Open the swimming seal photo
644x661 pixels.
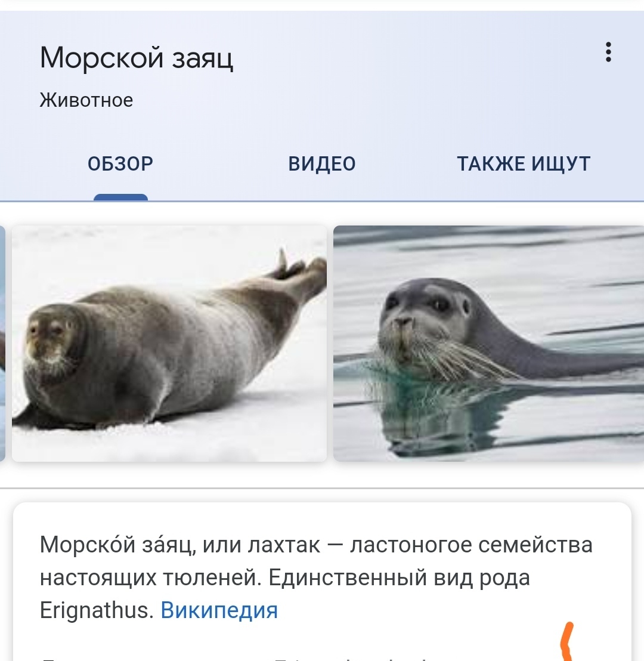click(488, 344)
